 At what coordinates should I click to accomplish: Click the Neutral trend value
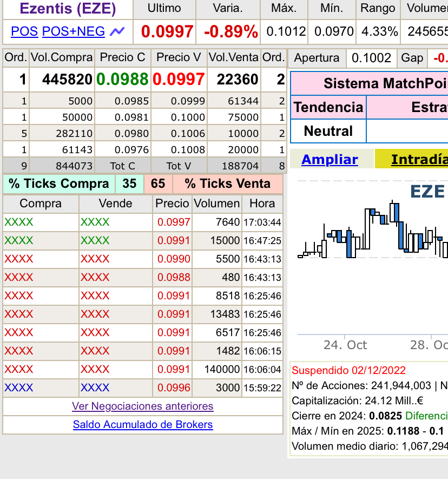(x=328, y=132)
